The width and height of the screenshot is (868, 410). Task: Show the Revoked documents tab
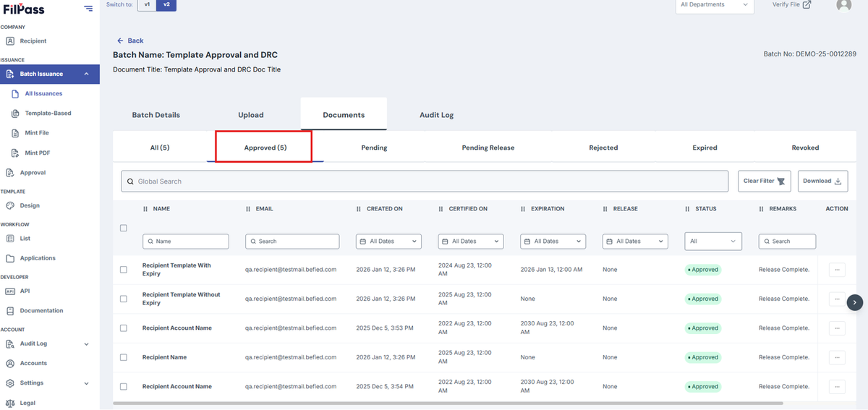(805, 148)
